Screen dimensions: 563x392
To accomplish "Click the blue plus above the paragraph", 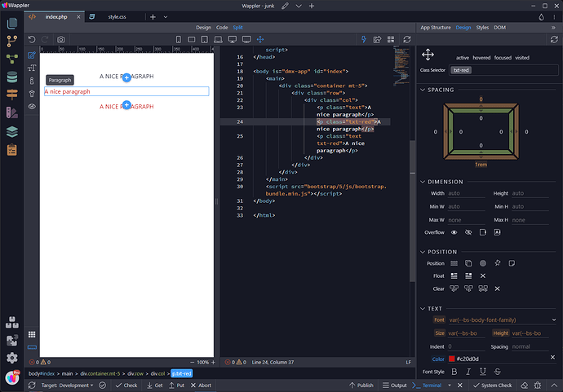I will pos(126,77).
